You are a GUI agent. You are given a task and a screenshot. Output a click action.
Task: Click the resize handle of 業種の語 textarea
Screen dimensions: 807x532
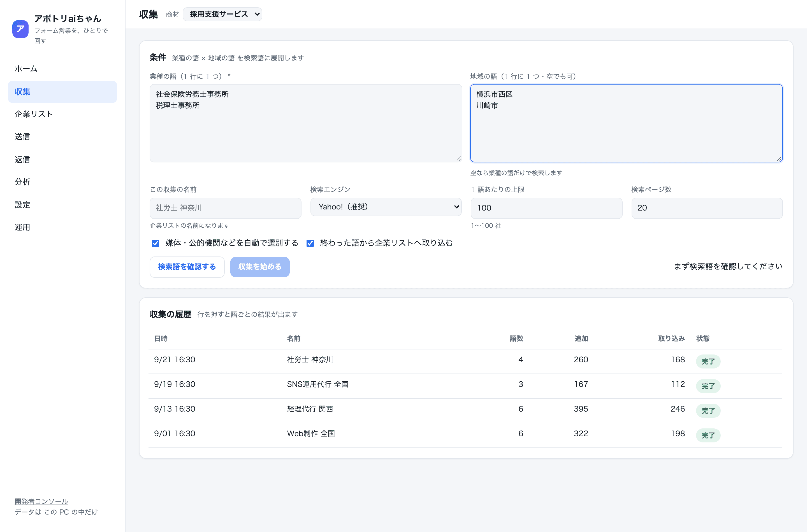tap(459, 159)
